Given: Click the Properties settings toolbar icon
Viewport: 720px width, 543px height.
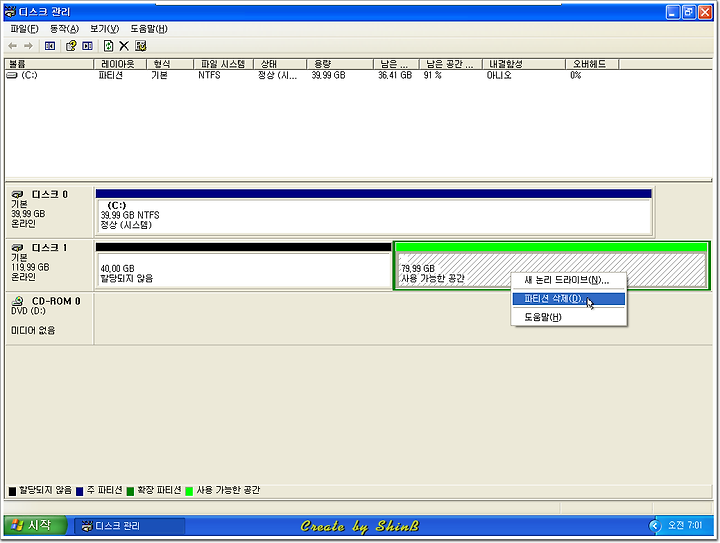Looking at the screenshot, I should coord(141,46).
